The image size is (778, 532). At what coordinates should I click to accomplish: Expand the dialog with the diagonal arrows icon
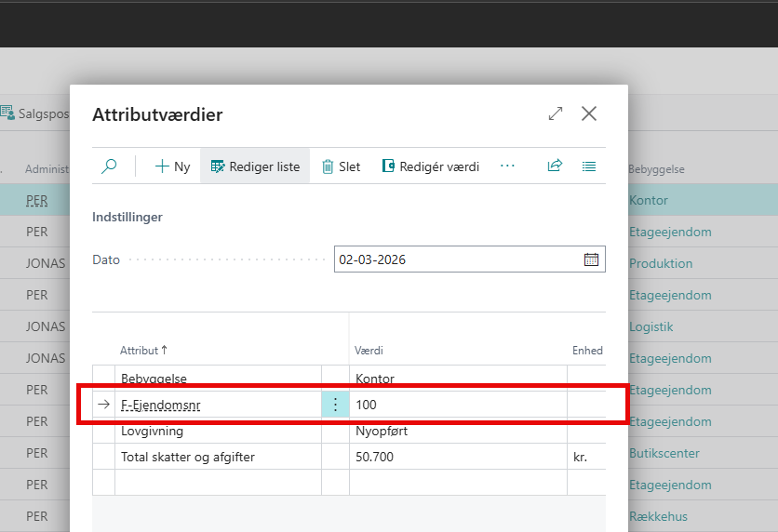click(556, 113)
